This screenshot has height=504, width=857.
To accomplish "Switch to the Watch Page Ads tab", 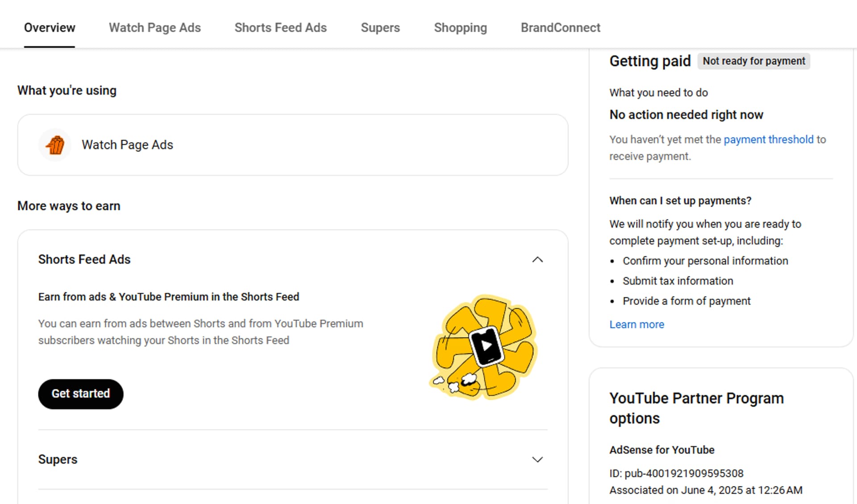I will pyautogui.click(x=154, y=28).
